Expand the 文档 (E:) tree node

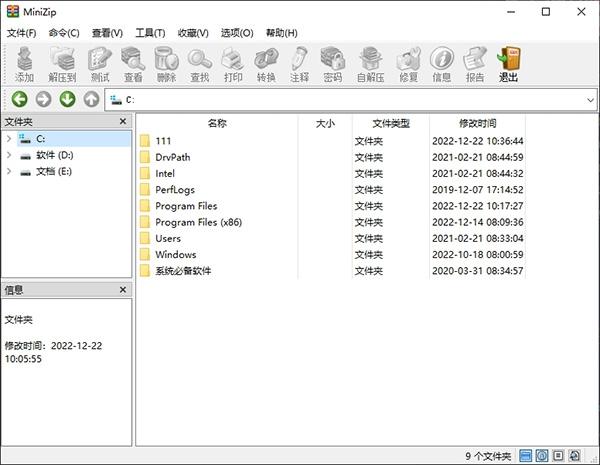click(9, 171)
